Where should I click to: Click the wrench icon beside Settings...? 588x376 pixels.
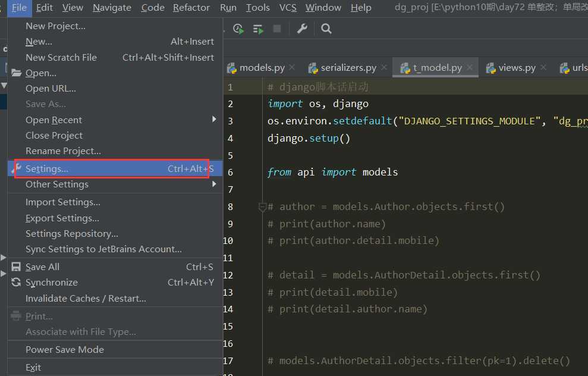pos(16,169)
